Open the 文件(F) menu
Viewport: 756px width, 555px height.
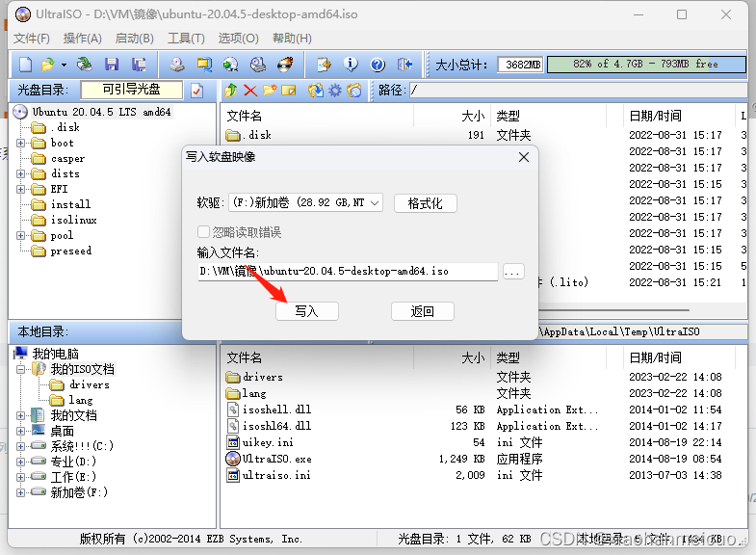point(32,39)
